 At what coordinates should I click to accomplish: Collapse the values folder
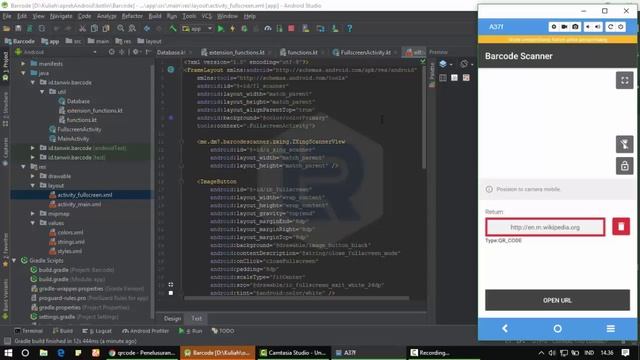[33, 223]
